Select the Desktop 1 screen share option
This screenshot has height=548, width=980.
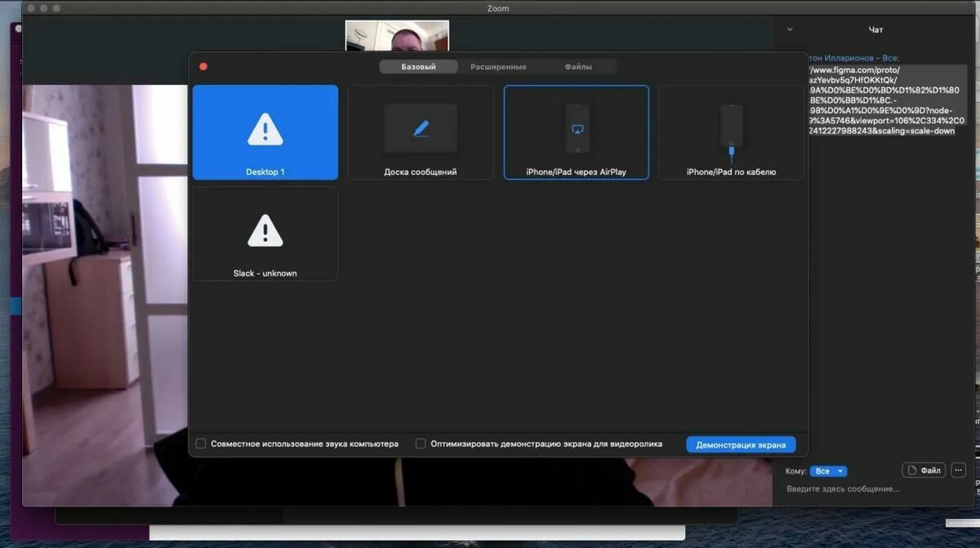[x=265, y=132]
